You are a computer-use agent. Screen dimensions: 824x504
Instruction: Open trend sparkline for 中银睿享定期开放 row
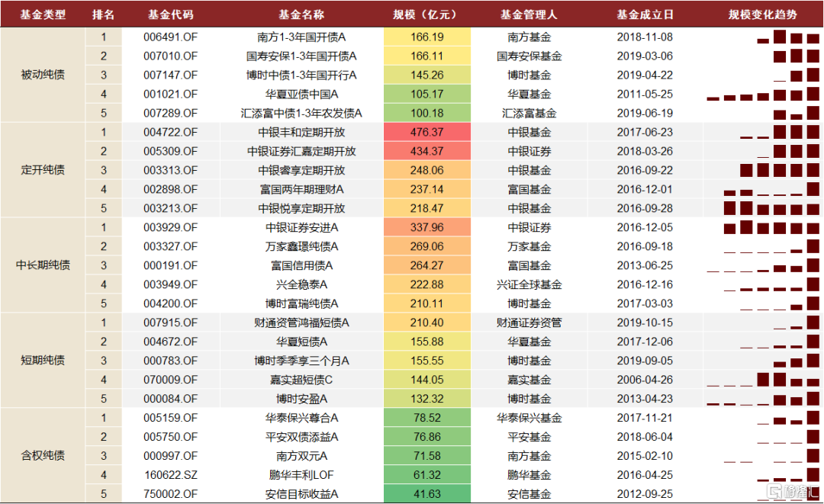coord(780,169)
